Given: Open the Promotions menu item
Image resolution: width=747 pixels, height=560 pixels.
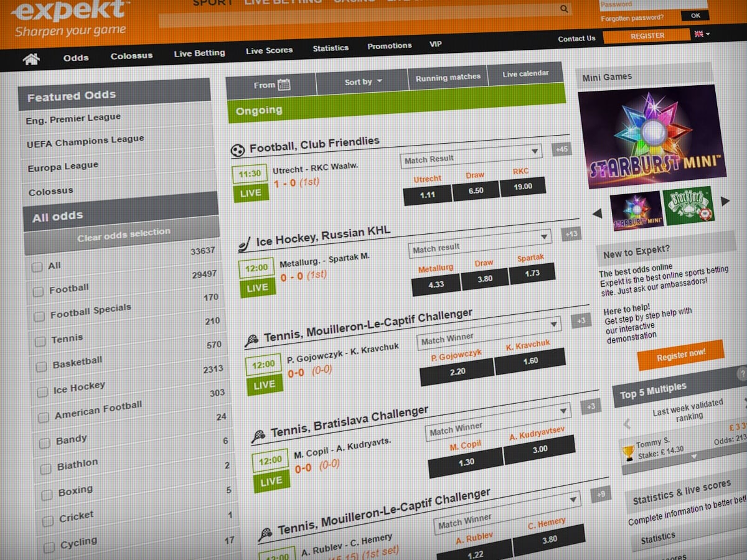Looking at the screenshot, I should coord(390,45).
